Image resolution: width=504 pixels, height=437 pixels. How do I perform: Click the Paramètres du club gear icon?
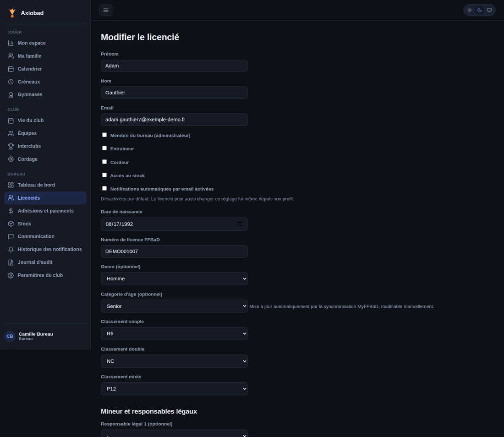click(x=11, y=275)
